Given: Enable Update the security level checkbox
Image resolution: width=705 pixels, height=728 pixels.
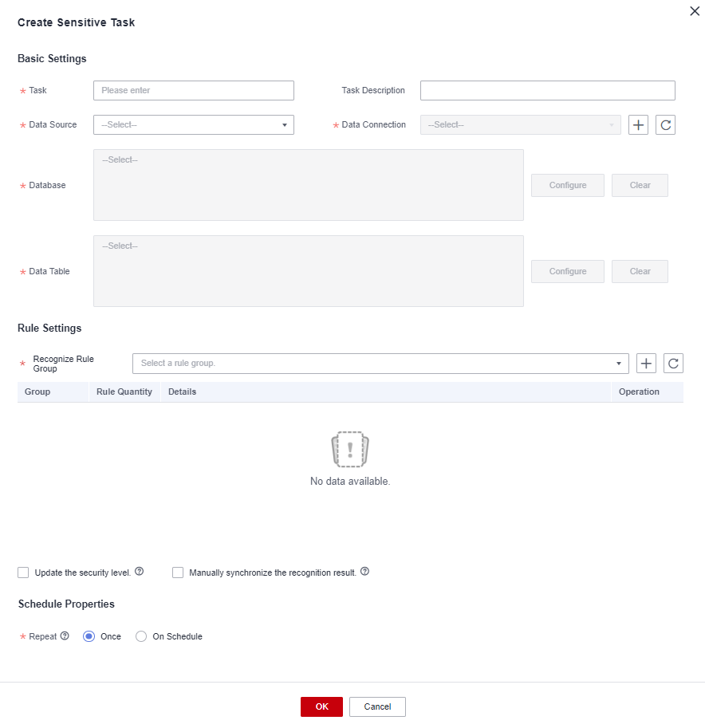Looking at the screenshot, I should pos(23,573).
